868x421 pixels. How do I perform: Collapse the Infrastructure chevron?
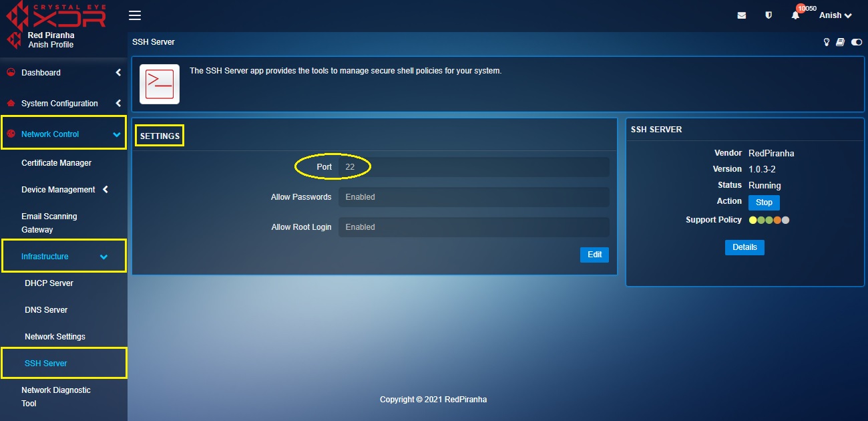[103, 257]
